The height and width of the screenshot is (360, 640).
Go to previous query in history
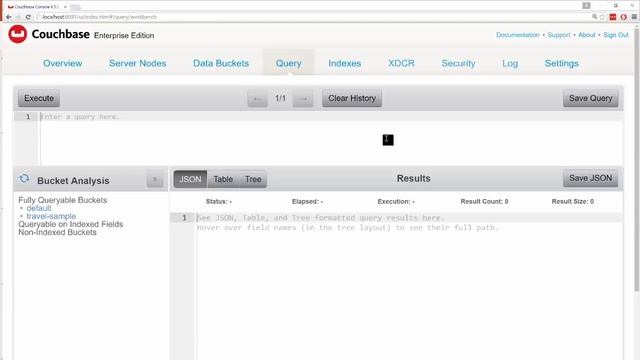pyautogui.click(x=257, y=99)
